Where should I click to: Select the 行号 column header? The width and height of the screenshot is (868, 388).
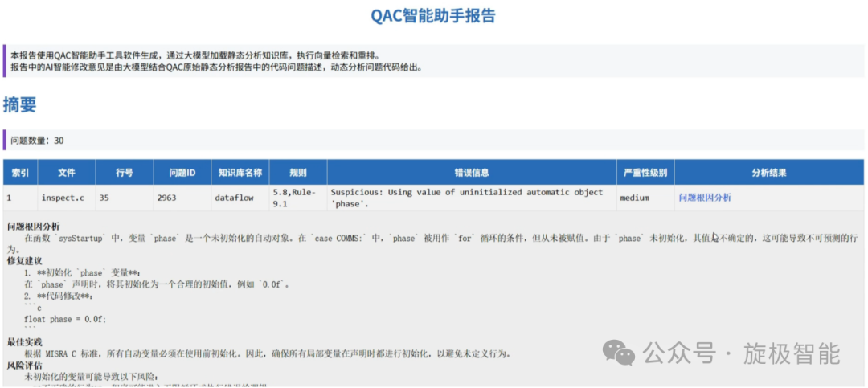click(x=124, y=172)
